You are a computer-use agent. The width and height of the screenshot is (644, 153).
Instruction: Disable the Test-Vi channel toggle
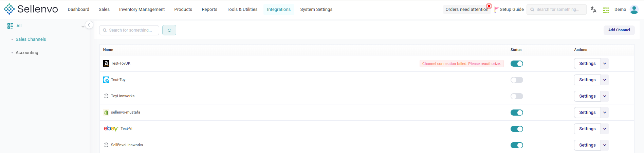point(517,129)
